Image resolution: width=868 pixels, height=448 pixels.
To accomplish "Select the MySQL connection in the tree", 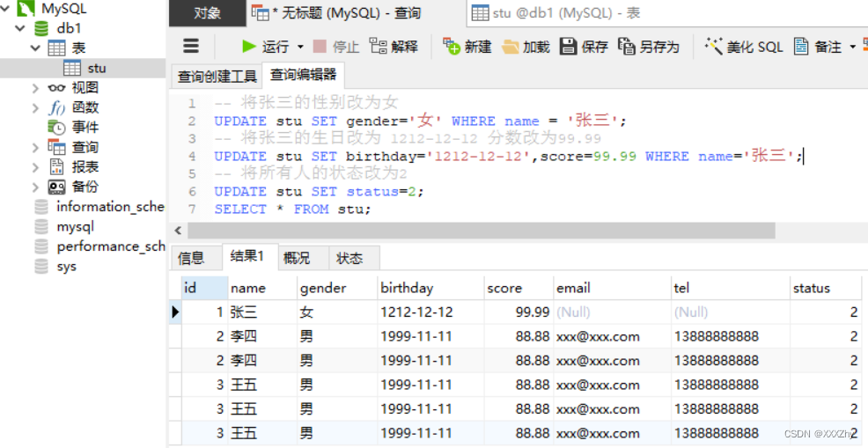I will click(63, 9).
